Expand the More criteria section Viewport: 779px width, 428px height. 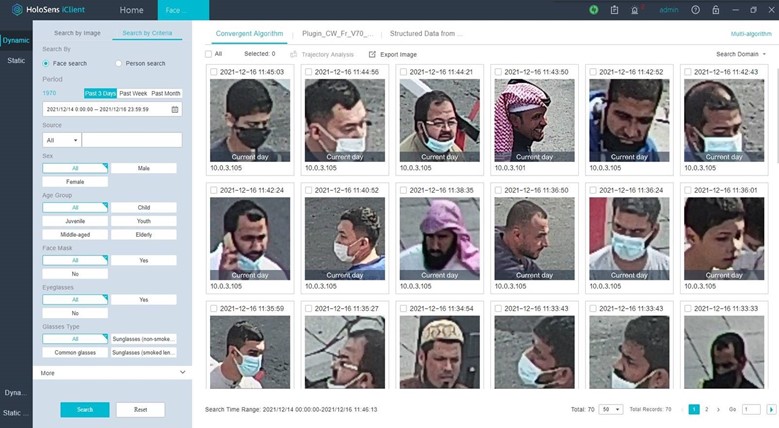point(112,373)
